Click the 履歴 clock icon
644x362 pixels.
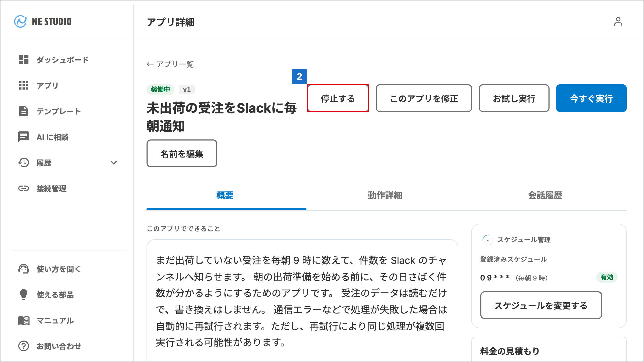[24, 162]
